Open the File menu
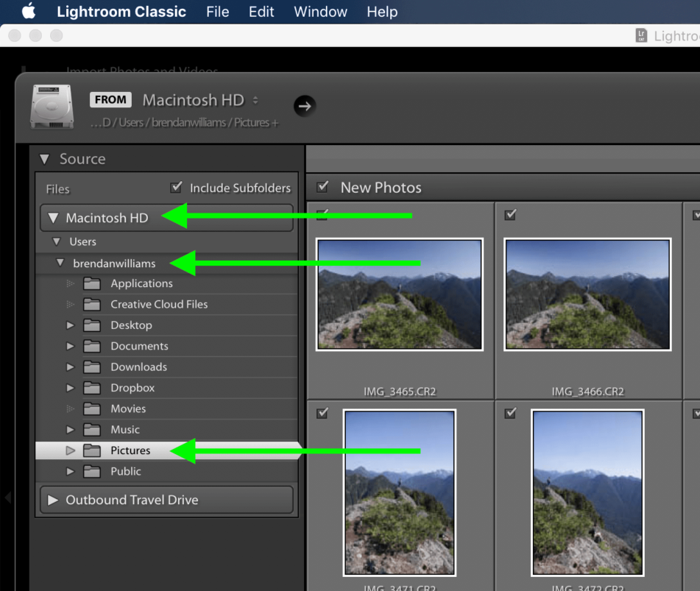The width and height of the screenshot is (700, 591). click(x=217, y=11)
